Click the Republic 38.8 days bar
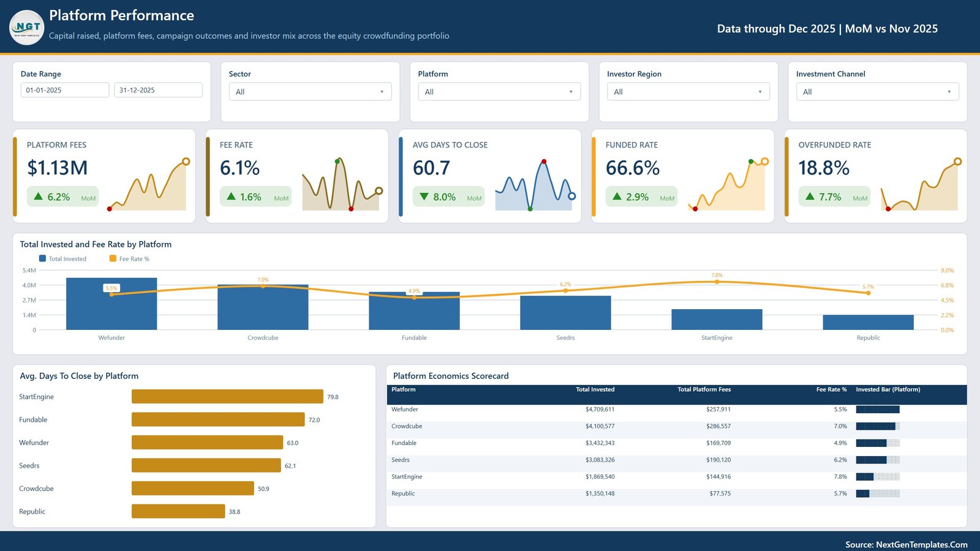This screenshot has width=980, height=551. pyautogui.click(x=178, y=511)
